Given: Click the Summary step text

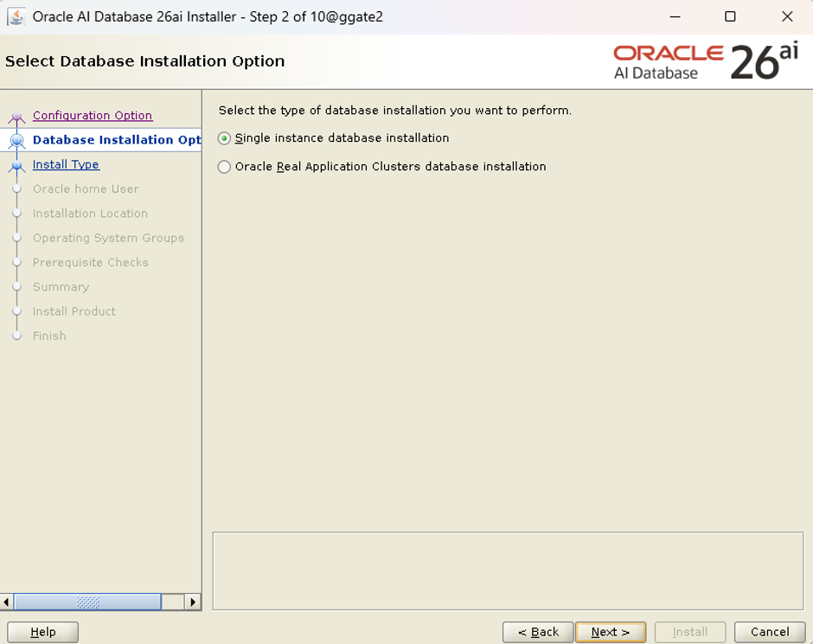Looking at the screenshot, I should 61,287.
